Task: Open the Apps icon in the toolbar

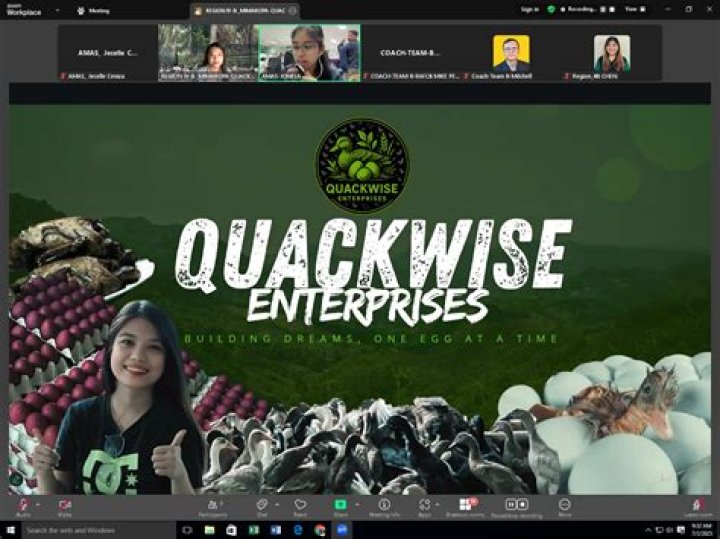Action: coord(424,505)
